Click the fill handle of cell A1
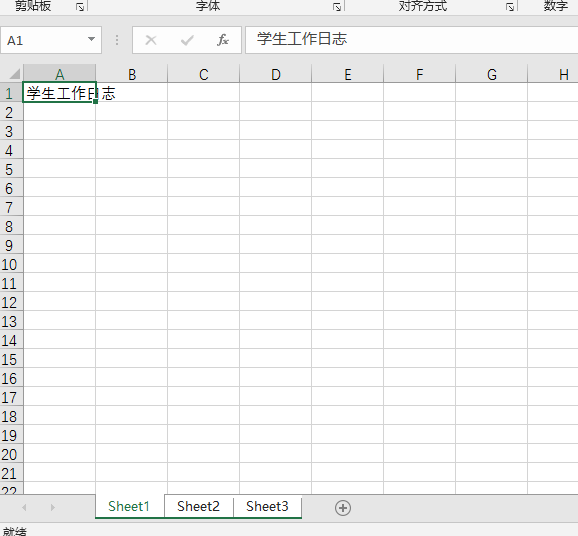The image size is (578, 536). pos(95,101)
